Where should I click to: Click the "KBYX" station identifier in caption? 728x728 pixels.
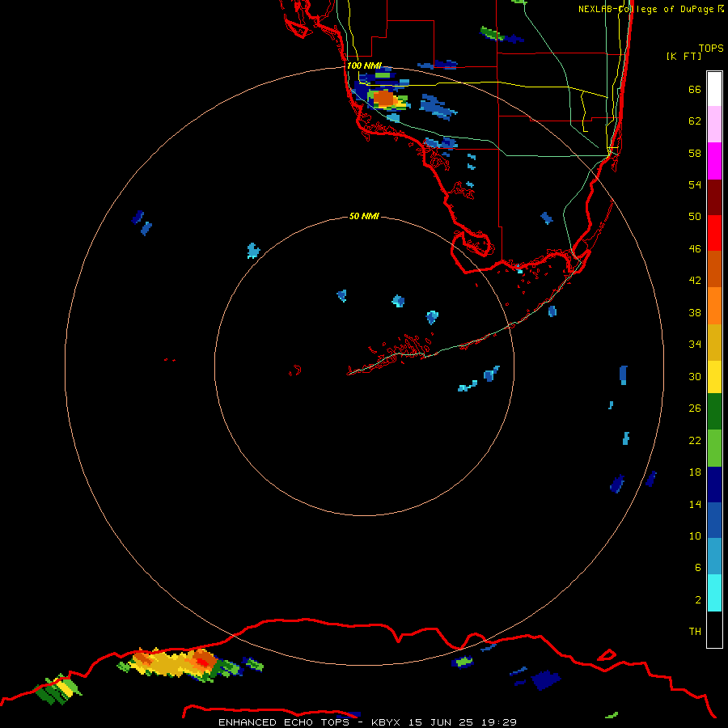coord(387,722)
